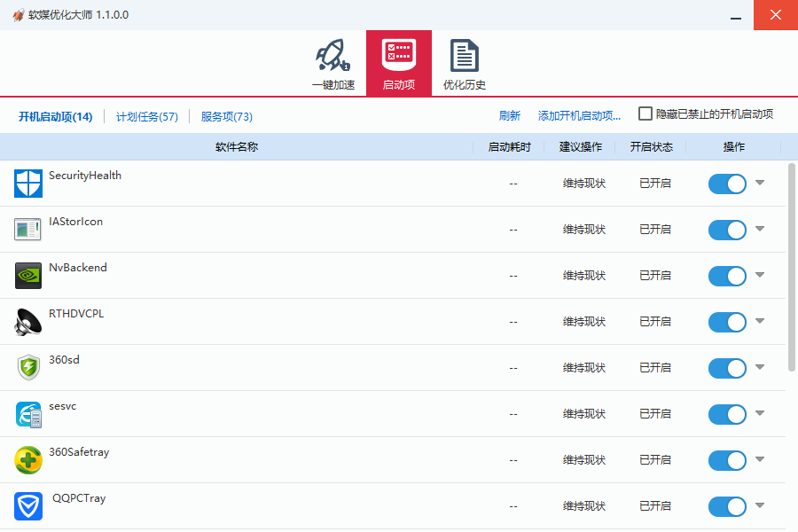Click the vertical scrollbar of startup list
The image size is (798, 532).
click(791, 266)
